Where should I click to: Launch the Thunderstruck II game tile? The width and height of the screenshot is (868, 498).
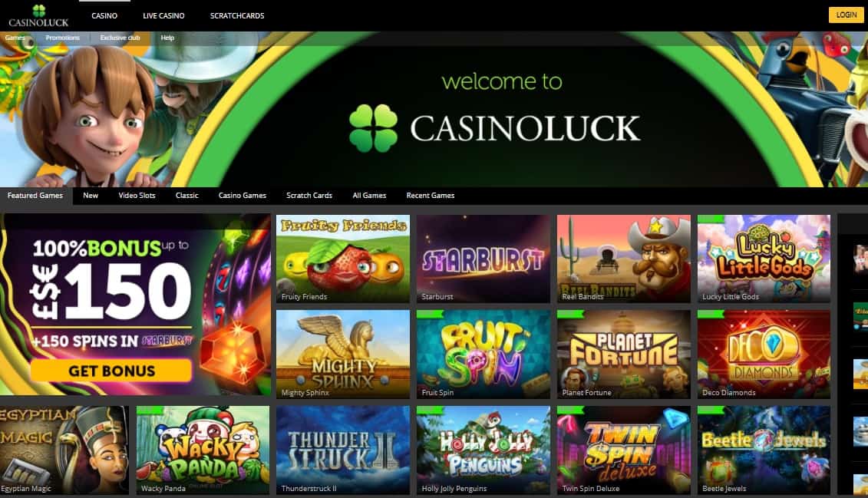click(343, 450)
